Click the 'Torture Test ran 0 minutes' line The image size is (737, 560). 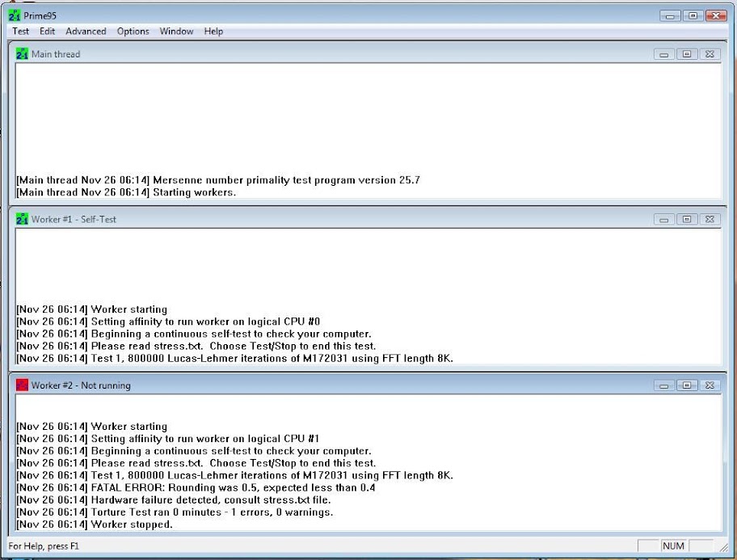pyautogui.click(x=175, y=512)
